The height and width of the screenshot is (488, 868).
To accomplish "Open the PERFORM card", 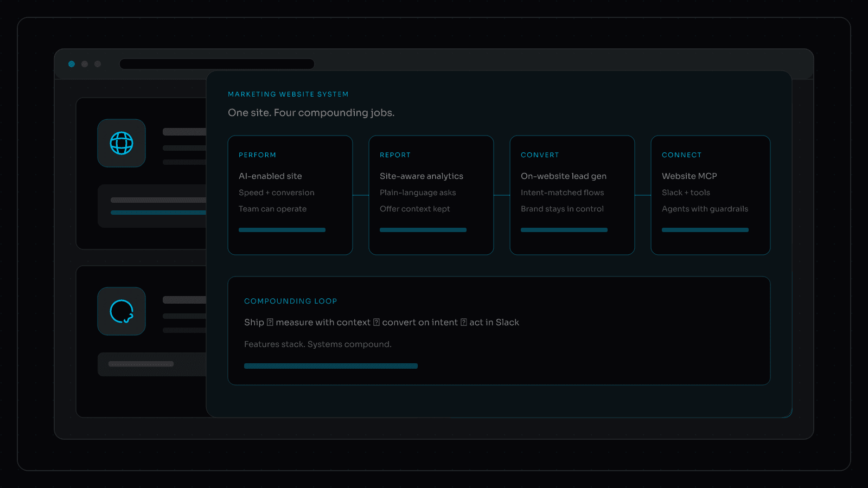I will pyautogui.click(x=290, y=195).
